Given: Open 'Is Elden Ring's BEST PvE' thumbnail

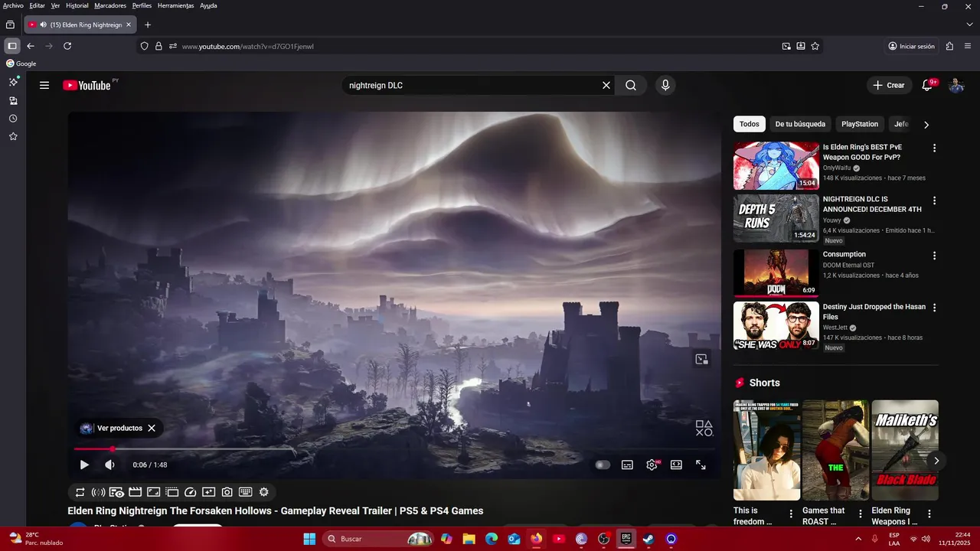Looking at the screenshot, I should 776,166.
